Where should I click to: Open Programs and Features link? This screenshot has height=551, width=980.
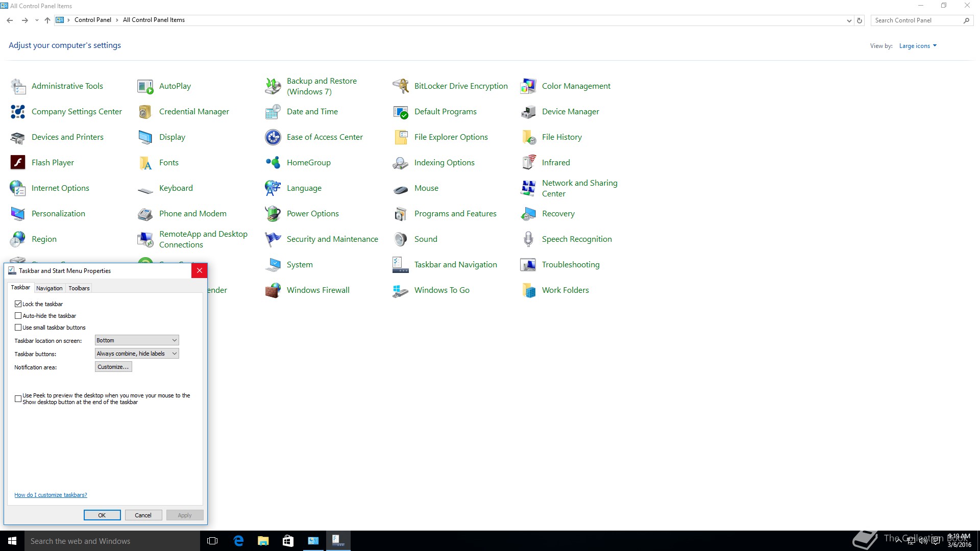click(455, 214)
